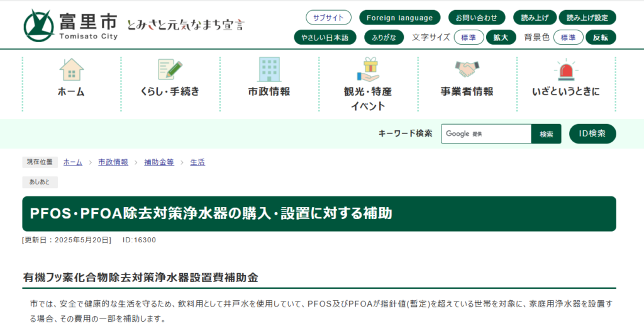Click the 読み上げ button
Viewport: 644px width, 333px height.
tap(535, 18)
